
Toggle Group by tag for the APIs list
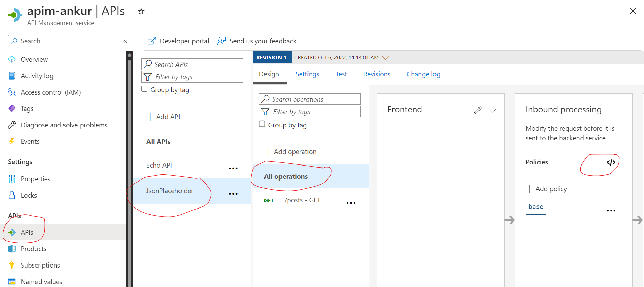[x=144, y=89]
